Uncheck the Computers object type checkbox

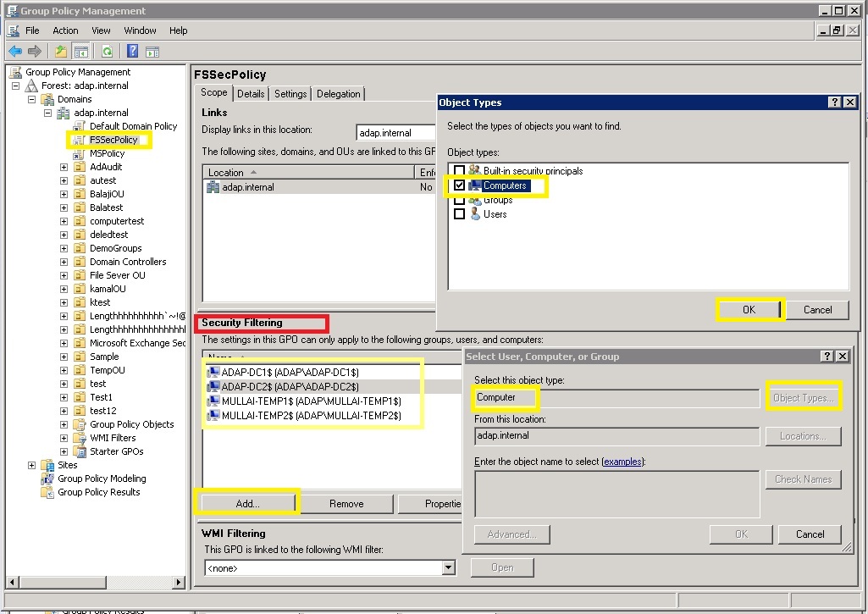460,185
